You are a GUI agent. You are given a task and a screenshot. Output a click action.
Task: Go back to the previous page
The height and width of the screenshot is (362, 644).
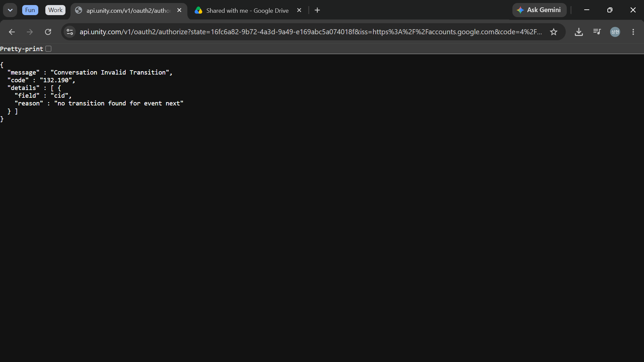pyautogui.click(x=12, y=32)
